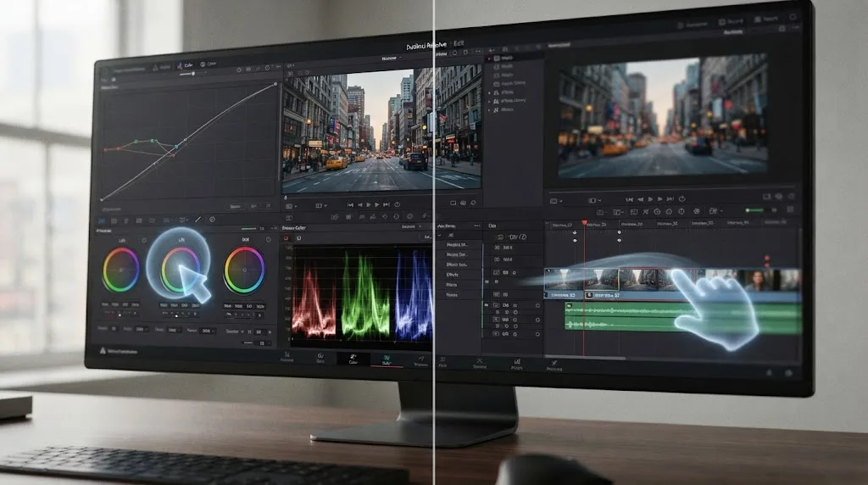The height and width of the screenshot is (485, 868).
Task: Collapse the chevron at the effects list's top
Action: click(x=440, y=236)
